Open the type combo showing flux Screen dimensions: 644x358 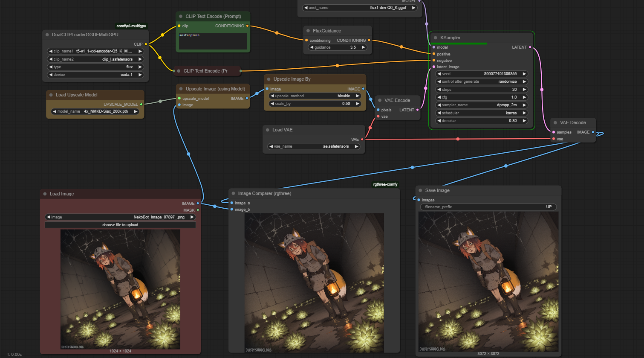tap(95, 67)
